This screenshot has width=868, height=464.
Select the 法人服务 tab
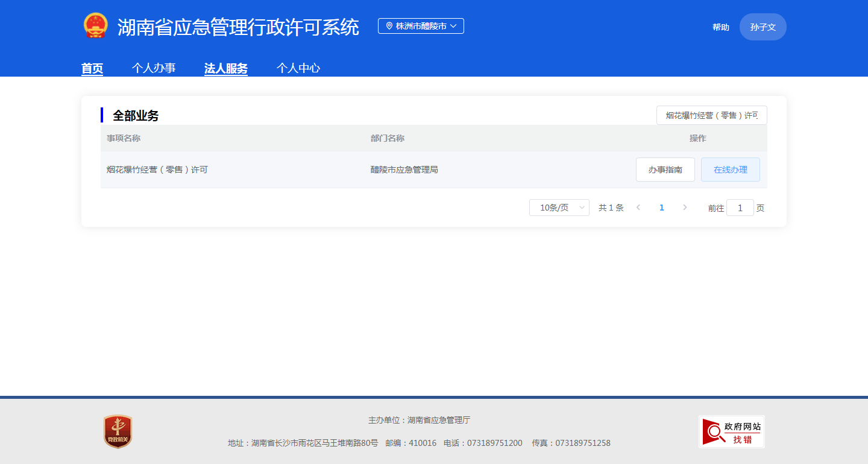(226, 68)
